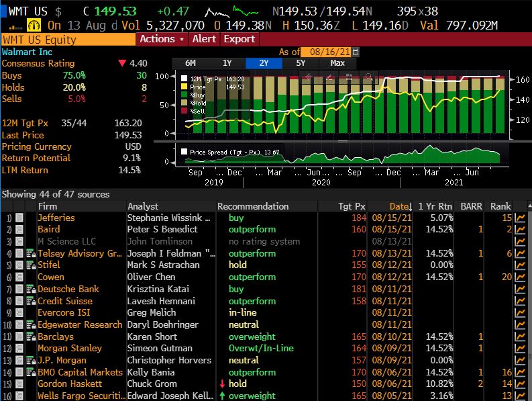Open the chart legend/table icon in chart toolbar

pos(349,77)
